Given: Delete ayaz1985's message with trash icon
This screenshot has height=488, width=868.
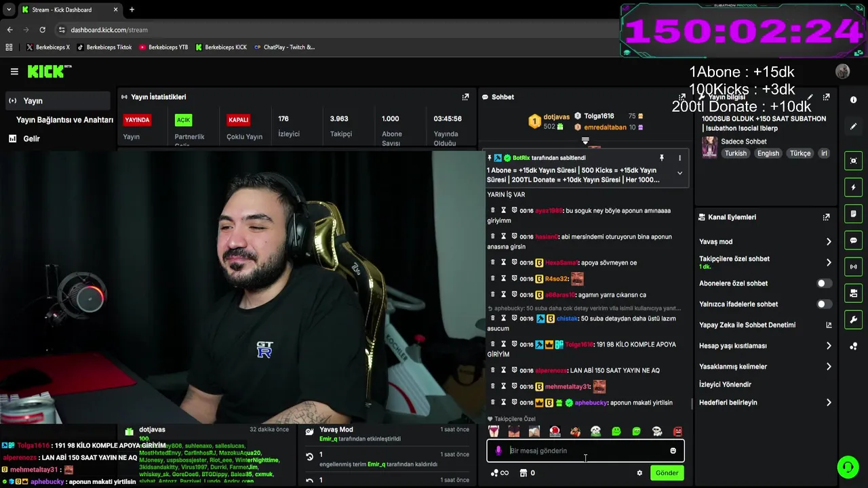Looking at the screenshot, I should click(x=492, y=210).
